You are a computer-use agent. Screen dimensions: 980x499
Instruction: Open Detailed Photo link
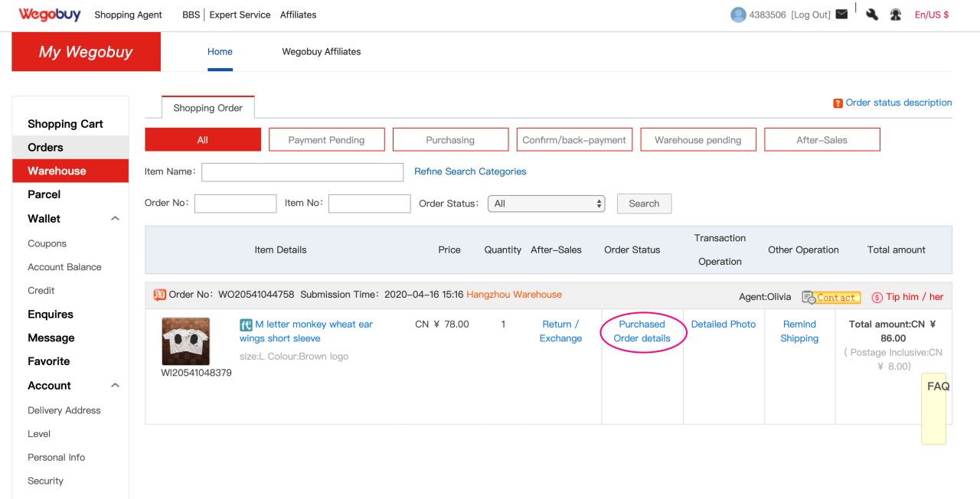tap(724, 325)
